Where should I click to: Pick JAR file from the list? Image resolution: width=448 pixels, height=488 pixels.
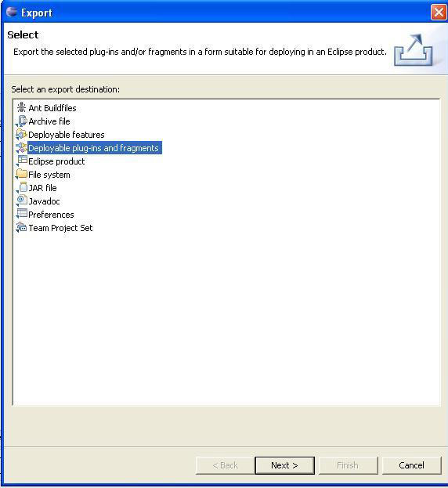click(x=42, y=188)
